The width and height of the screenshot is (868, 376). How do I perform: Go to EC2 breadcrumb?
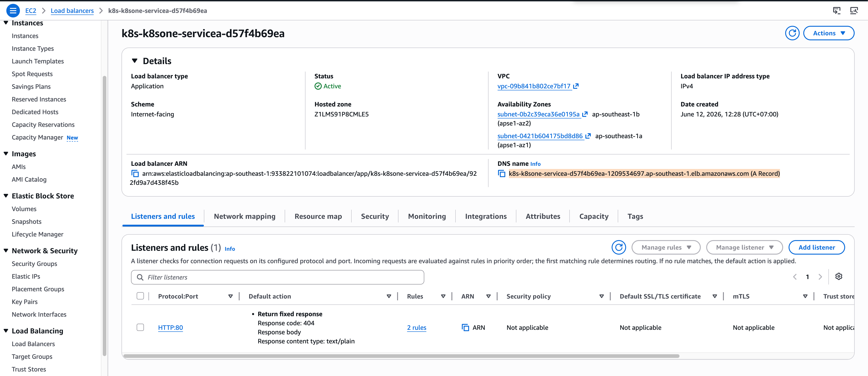pos(31,10)
